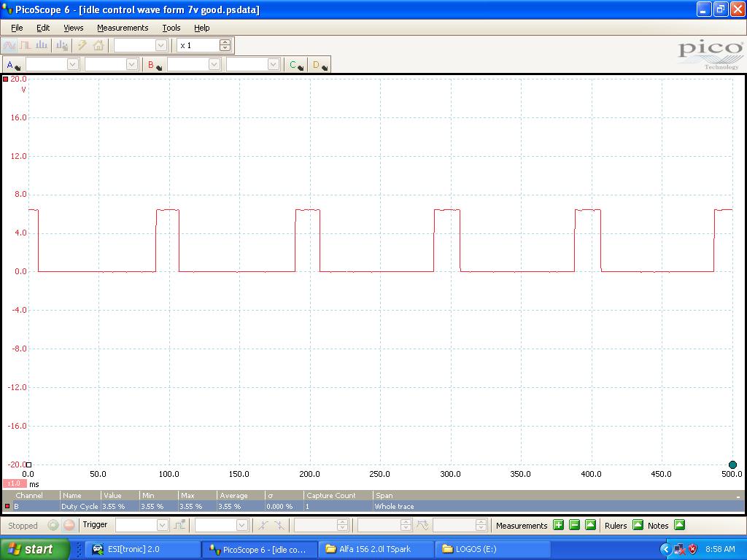This screenshot has width=747, height=560.
Task: Open Channel A coupling dropdown
Action: point(132,65)
